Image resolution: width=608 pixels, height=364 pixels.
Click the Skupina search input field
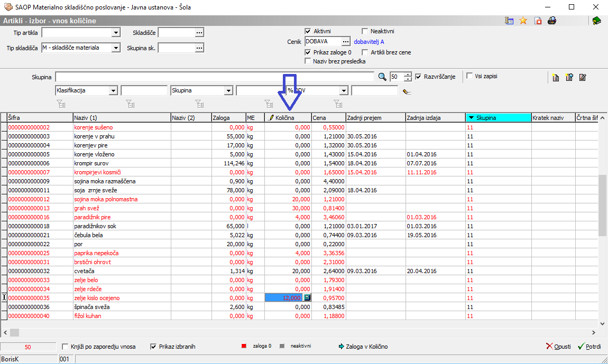pos(215,77)
